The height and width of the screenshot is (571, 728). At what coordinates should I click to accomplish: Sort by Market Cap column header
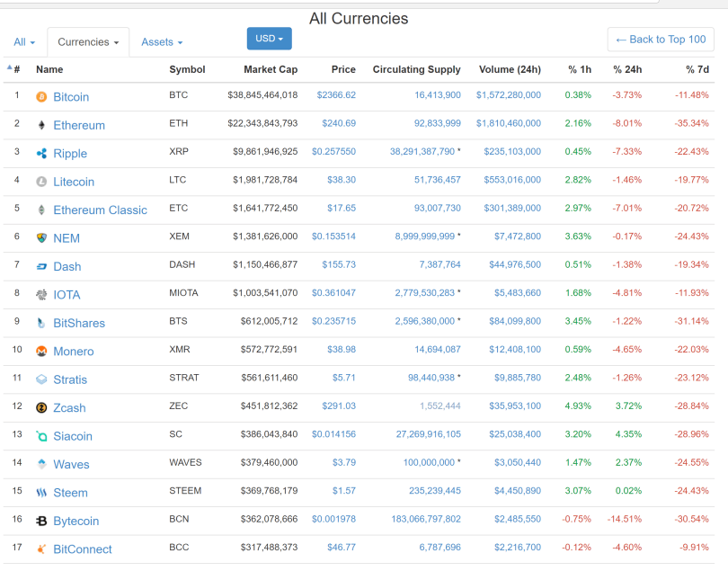271,70
